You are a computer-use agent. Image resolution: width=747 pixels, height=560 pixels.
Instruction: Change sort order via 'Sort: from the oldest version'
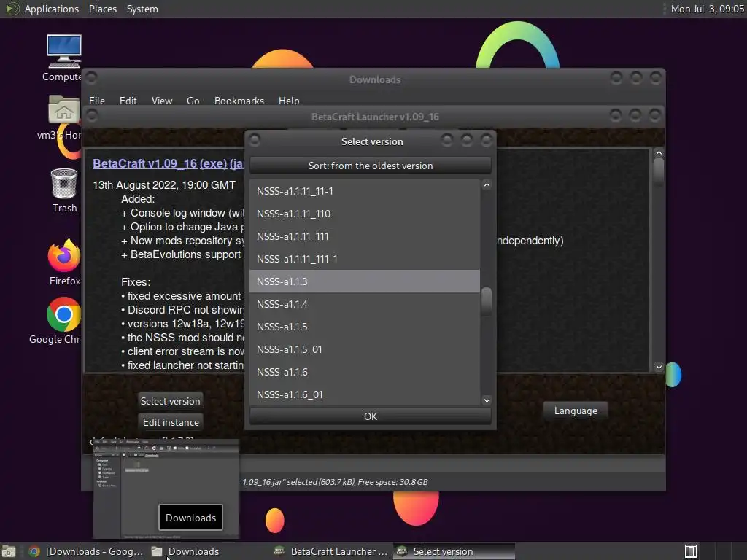pos(370,166)
